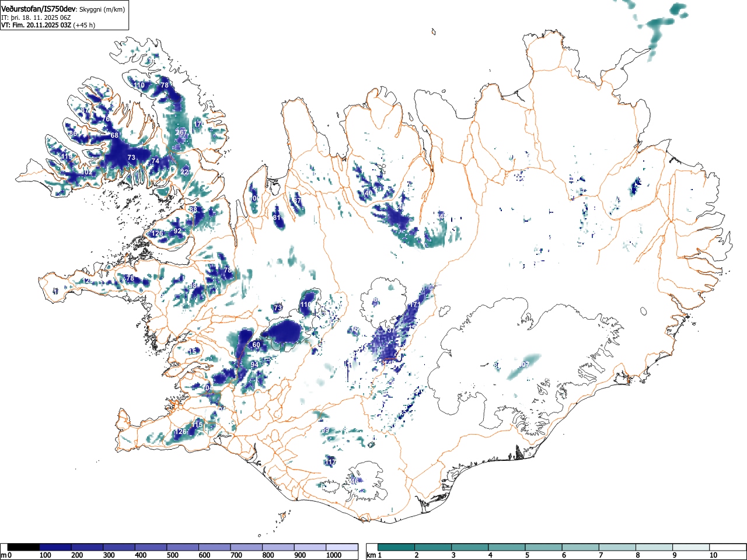The image size is (747, 560).
Task: Click the 60 visibility value on map
Action: coord(256,345)
